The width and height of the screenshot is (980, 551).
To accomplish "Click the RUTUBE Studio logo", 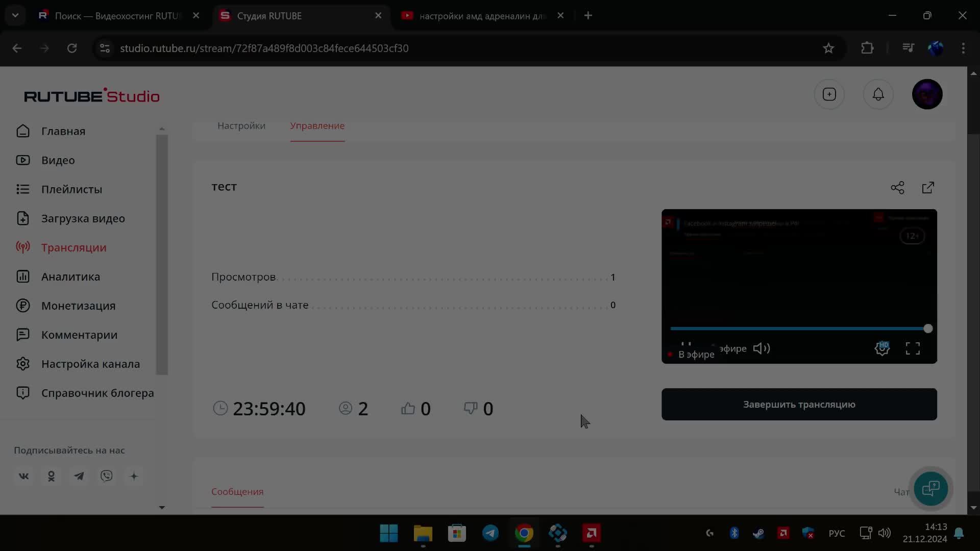I will pos(92,96).
